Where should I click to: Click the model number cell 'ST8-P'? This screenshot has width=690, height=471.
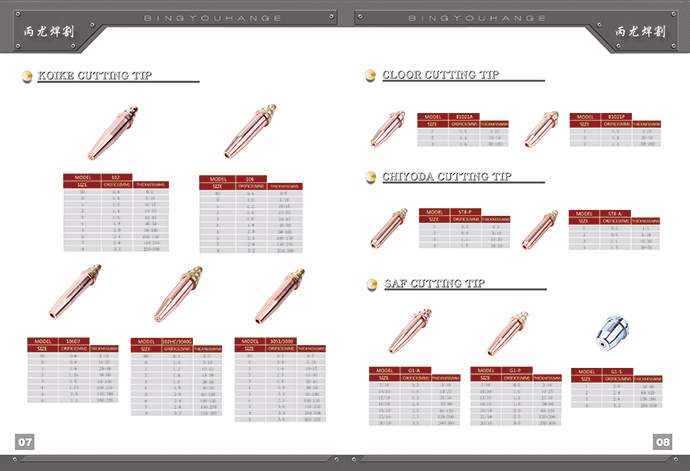click(466, 212)
